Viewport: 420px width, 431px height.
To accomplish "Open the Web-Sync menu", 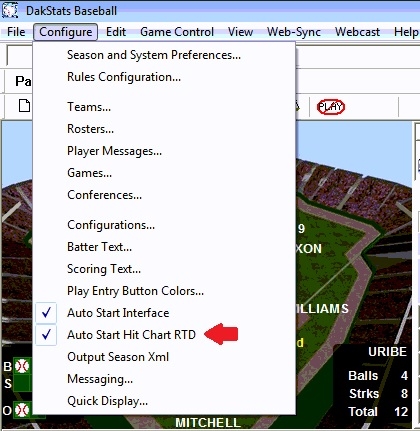I will pyautogui.click(x=294, y=32).
